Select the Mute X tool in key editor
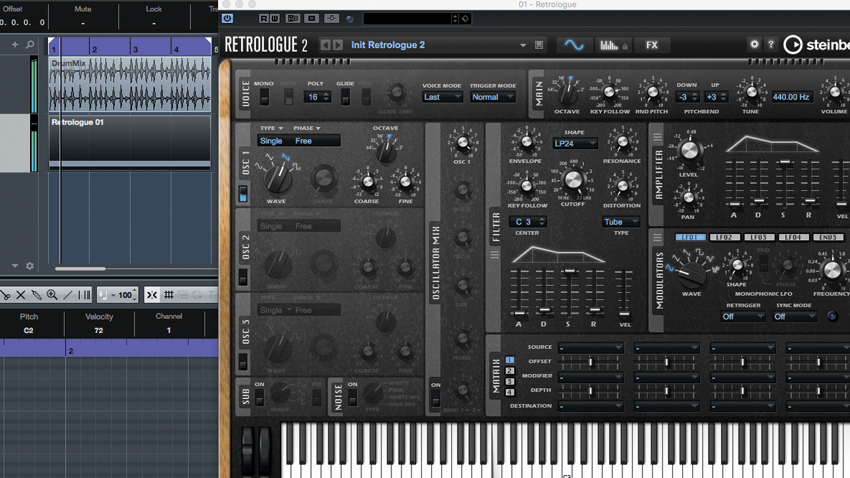Screen dimensions: 850x478 [21, 295]
